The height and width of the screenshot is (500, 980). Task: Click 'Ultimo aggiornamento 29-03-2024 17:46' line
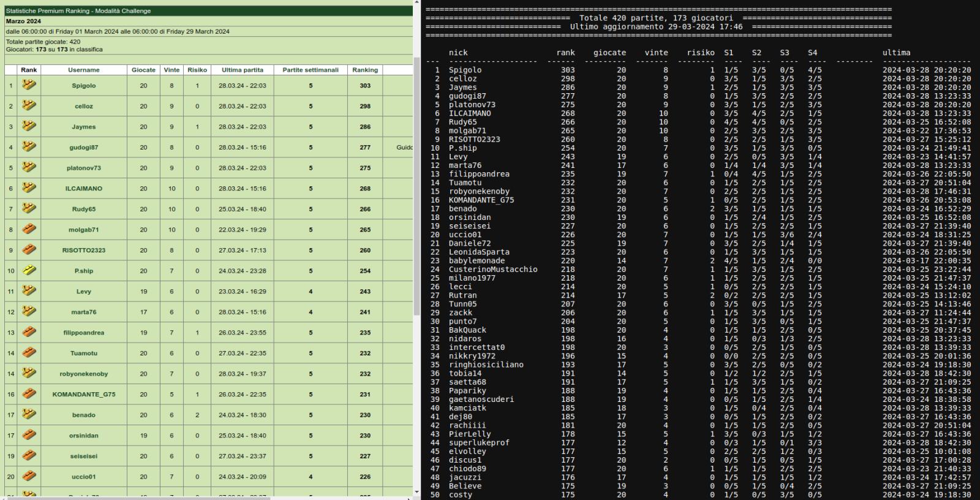click(656, 26)
